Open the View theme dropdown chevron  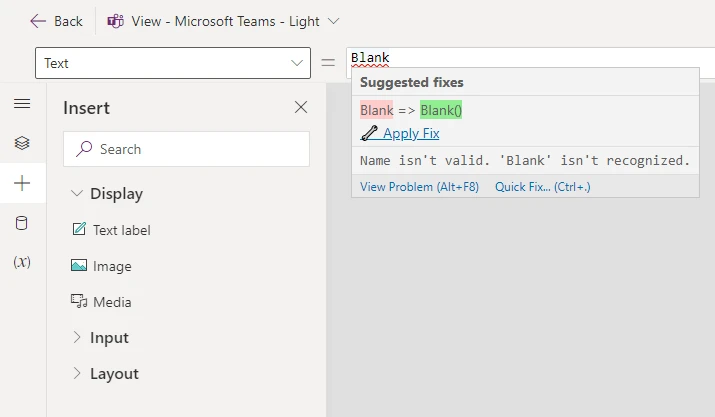click(x=333, y=21)
